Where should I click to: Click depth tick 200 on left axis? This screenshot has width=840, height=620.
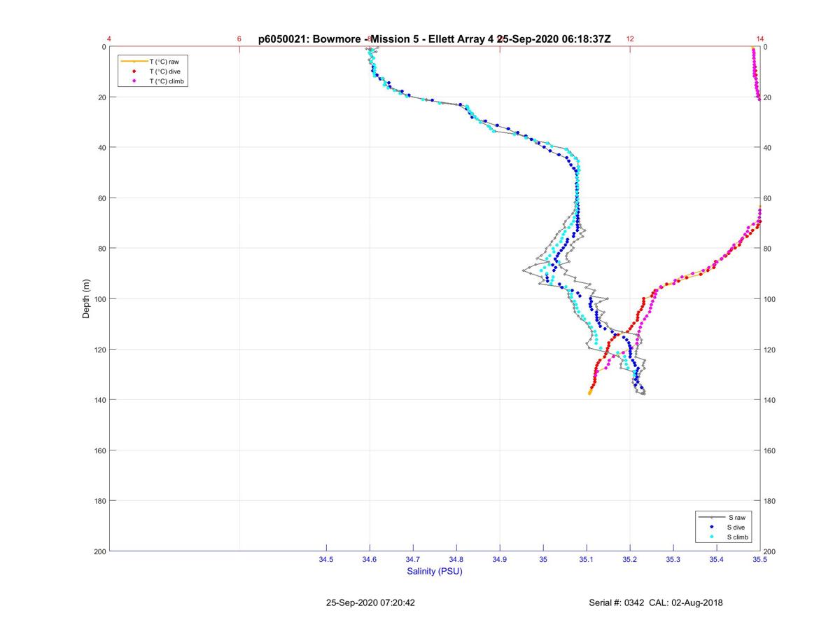[x=100, y=551]
